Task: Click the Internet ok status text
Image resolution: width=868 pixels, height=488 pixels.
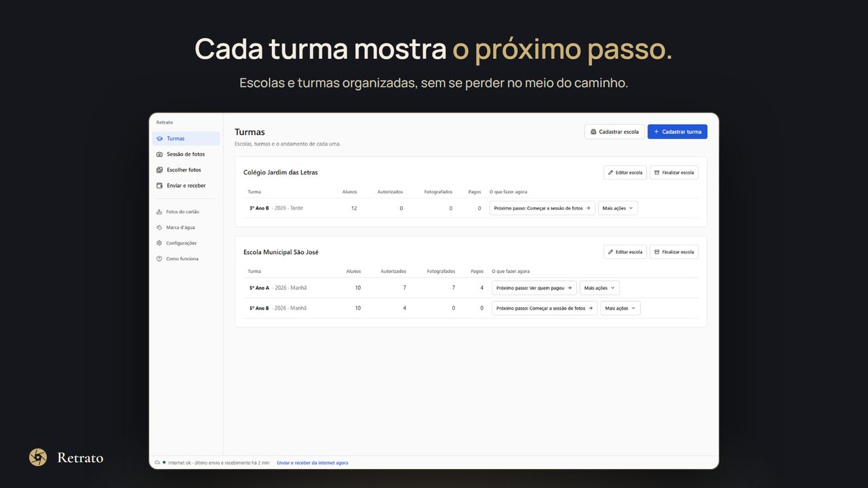Action: 218,462
